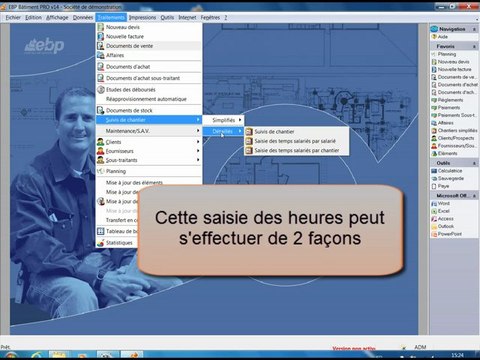Open the Affichage menu

(x=57, y=17)
